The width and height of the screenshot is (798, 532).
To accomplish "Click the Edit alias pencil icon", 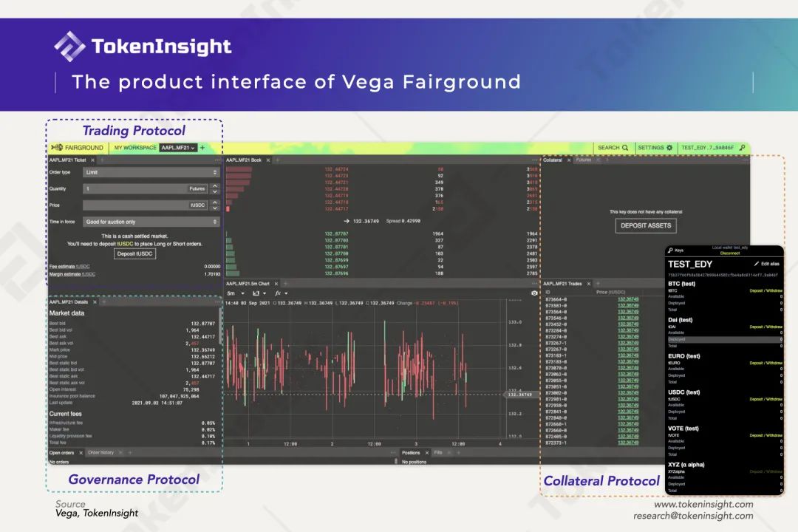I will [x=757, y=264].
